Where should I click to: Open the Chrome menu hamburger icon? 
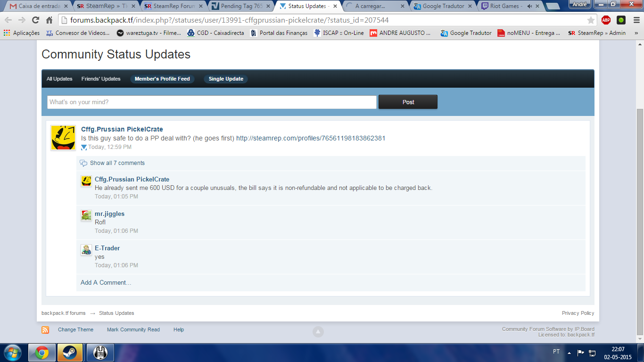pos(635,20)
